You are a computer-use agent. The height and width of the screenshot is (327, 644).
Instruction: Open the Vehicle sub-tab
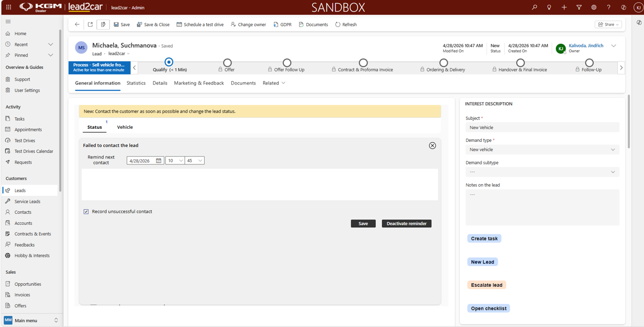coord(125,127)
